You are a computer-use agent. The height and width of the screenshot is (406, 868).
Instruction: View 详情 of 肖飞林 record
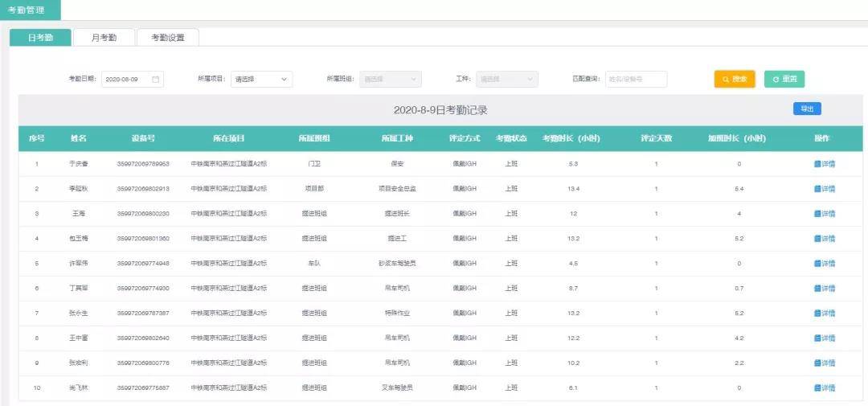(824, 388)
